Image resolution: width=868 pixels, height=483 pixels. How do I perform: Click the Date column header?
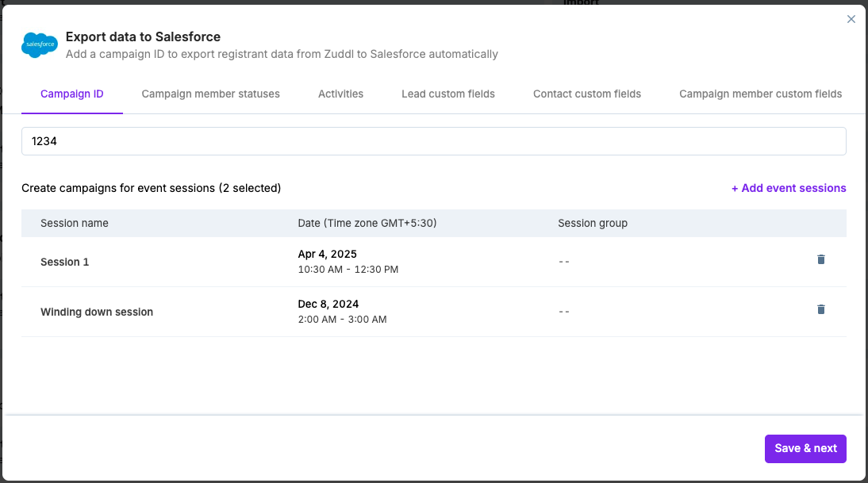click(367, 223)
